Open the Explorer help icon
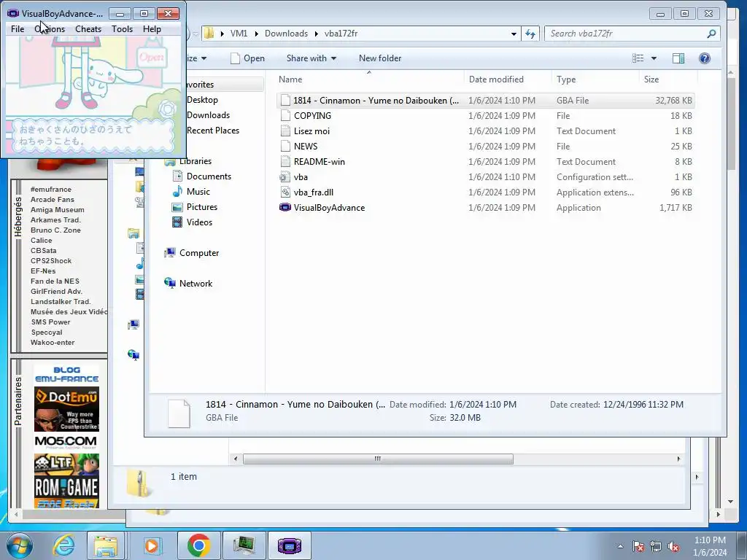 point(705,58)
